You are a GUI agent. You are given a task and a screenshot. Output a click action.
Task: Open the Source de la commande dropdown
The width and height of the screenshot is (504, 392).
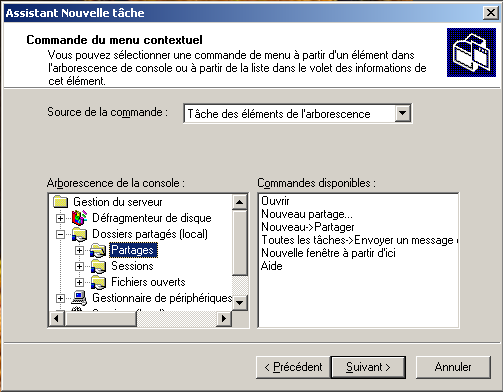pos(402,113)
